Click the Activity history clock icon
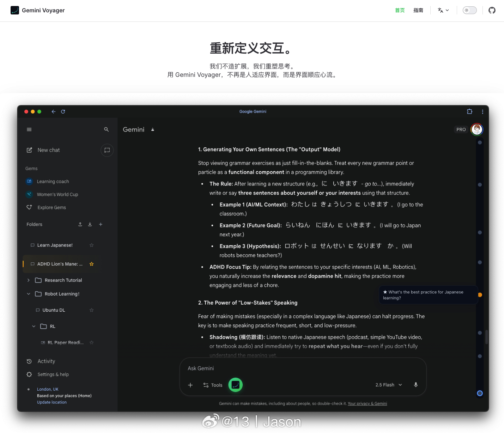This screenshot has height=433, width=504. click(29, 361)
